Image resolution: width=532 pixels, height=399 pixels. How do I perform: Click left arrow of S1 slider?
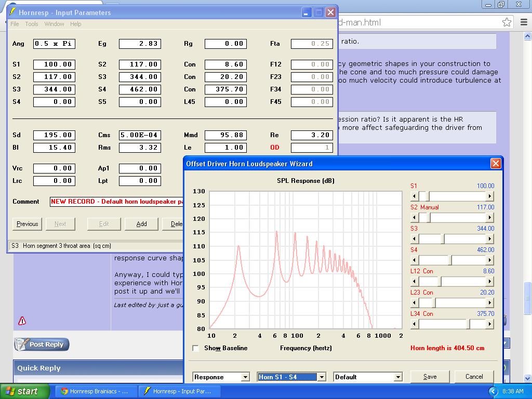point(414,196)
